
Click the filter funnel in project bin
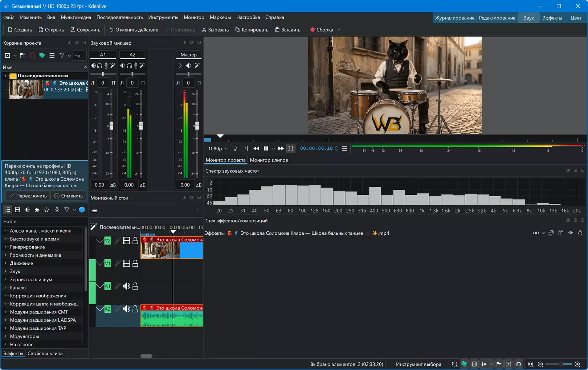coord(62,55)
